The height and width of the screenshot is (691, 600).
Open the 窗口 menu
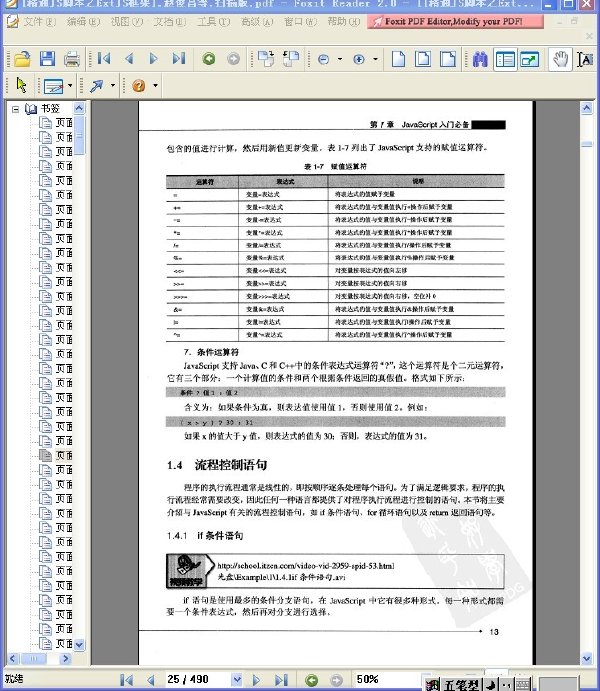point(300,22)
